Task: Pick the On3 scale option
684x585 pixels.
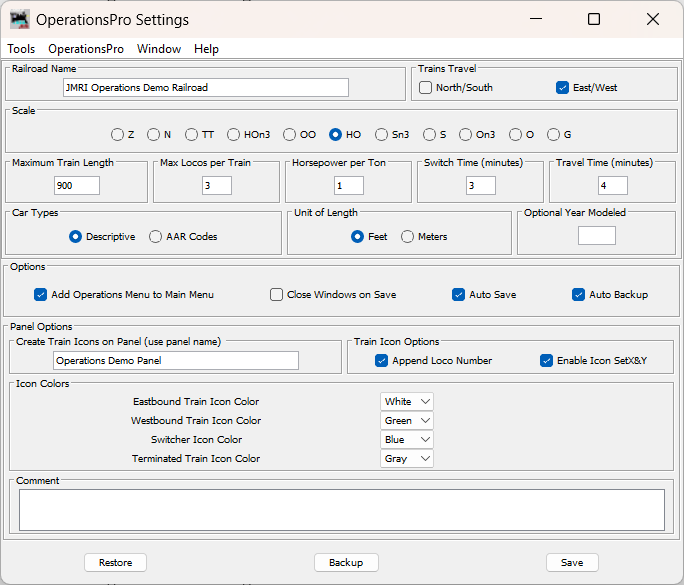Action: tap(465, 134)
